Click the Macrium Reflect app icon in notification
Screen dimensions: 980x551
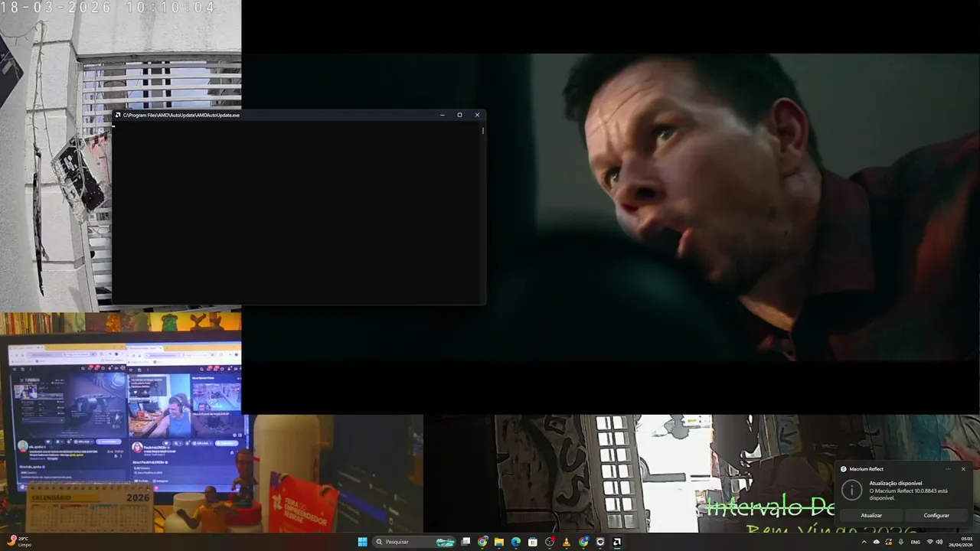pyautogui.click(x=844, y=469)
